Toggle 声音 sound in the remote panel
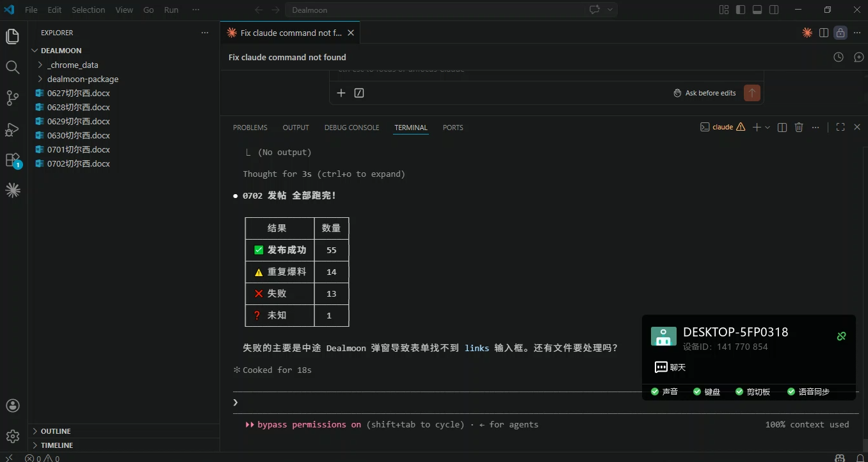 [x=664, y=392]
